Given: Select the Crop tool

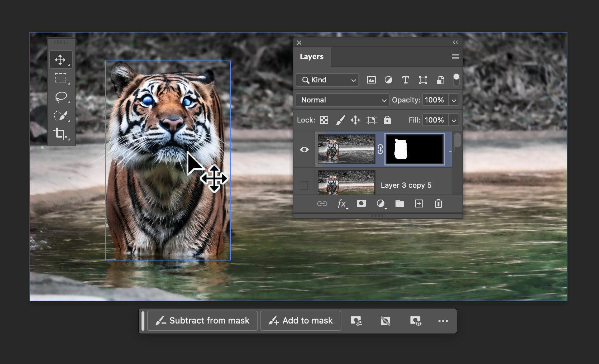Looking at the screenshot, I should (x=61, y=134).
